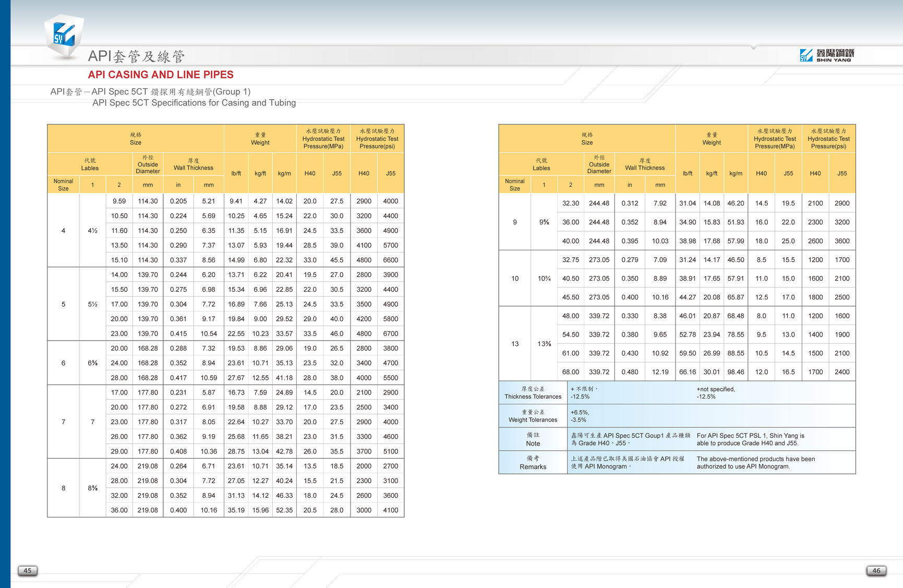Screen dimensions: 903x588
Task: Click the API CASING AND LINE PIPES heading
Action: (161, 75)
